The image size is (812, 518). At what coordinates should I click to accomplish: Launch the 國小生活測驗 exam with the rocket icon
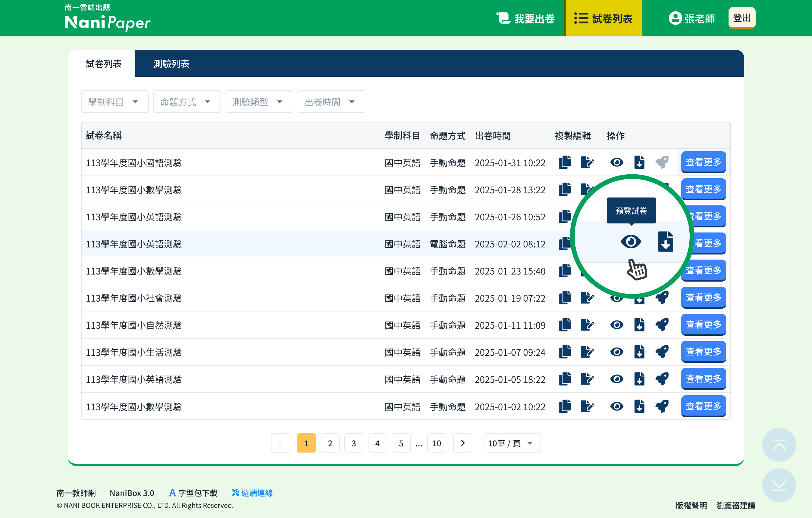point(662,352)
